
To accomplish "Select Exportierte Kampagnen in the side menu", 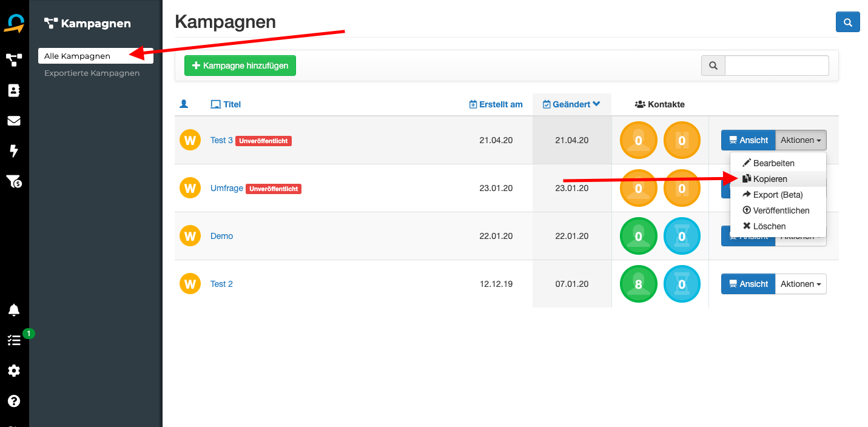I will pos(92,73).
